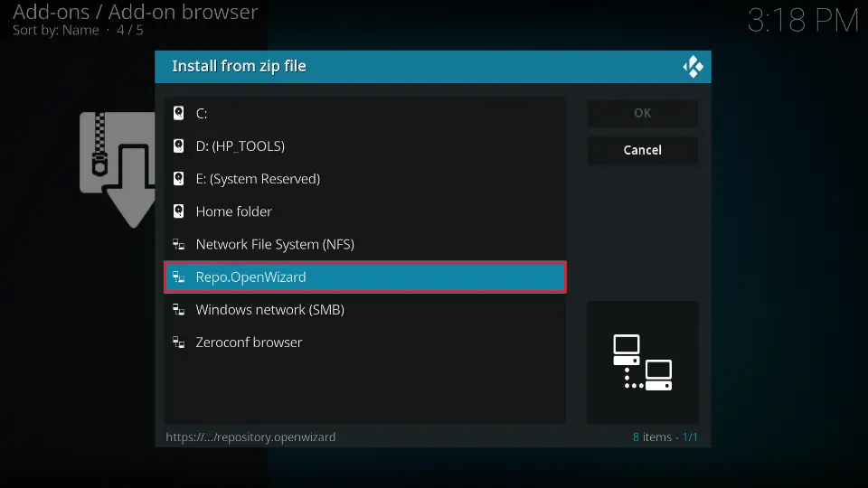Click the Install from zip file title
Image resolution: width=868 pixels, height=488 pixels.
click(x=239, y=66)
